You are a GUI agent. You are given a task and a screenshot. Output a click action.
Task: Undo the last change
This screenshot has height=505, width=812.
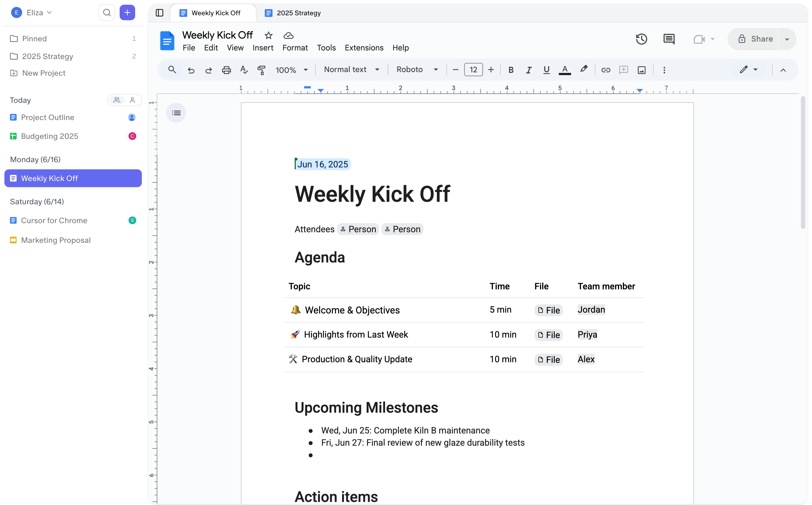pyautogui.click(x=191, y=70)
